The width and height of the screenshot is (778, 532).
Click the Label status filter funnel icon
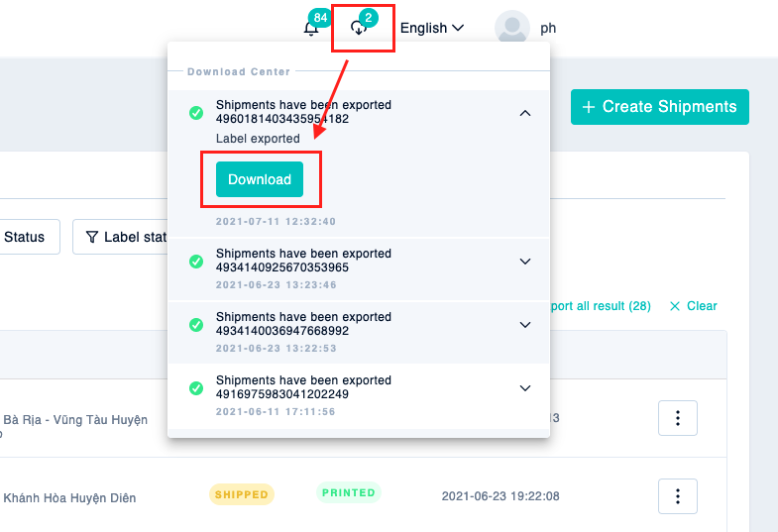(x=92, y=237)
